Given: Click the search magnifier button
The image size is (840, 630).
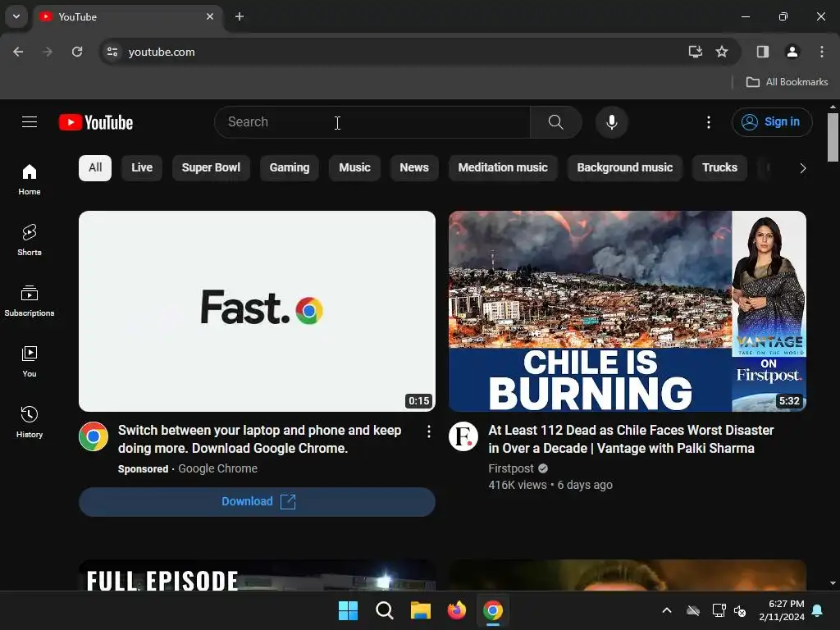Looking at the screenshot, I should (x=555, y=122).
